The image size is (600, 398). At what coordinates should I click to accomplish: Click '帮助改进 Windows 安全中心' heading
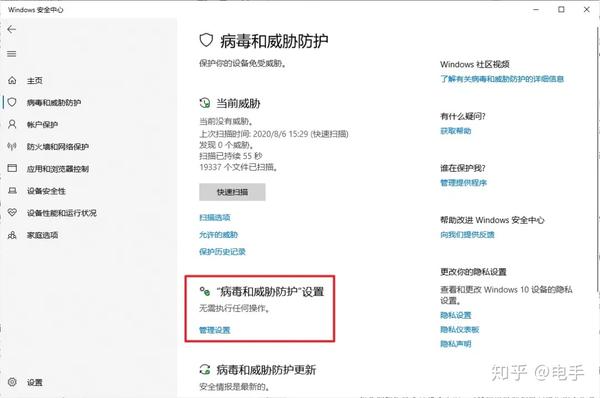pyautogui.click(x=492, y=220)
